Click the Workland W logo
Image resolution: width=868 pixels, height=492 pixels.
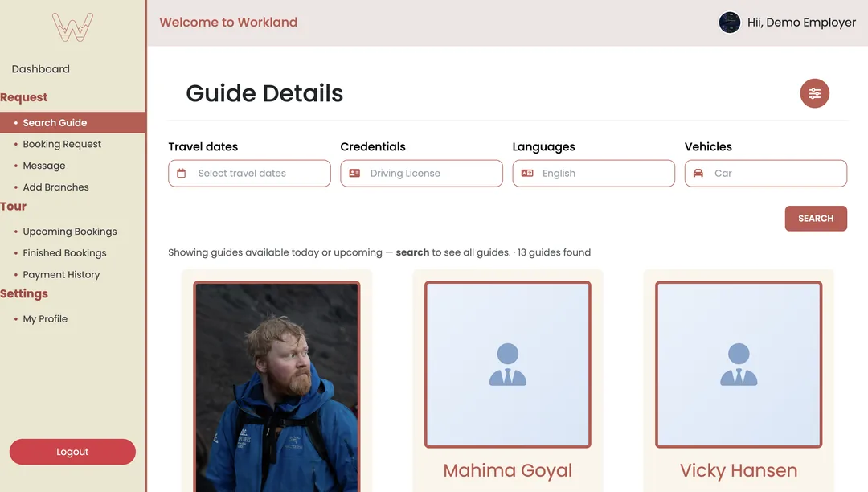click(72, 27)
